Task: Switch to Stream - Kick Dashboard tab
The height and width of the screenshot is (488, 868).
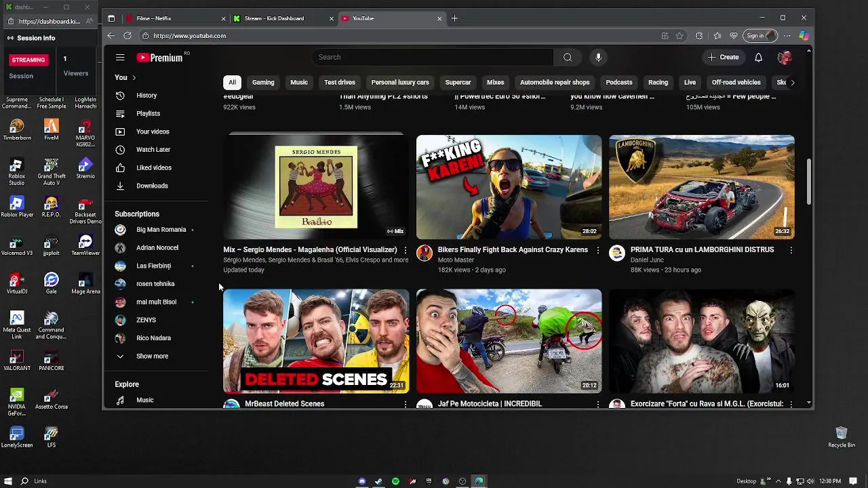Action: point(282,18)
